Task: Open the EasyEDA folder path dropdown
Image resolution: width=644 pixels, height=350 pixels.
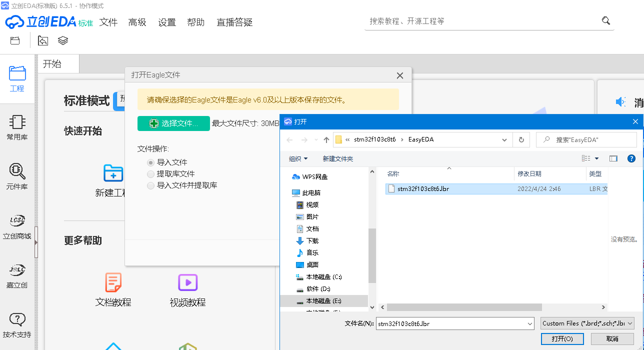Action: (504, 139)
